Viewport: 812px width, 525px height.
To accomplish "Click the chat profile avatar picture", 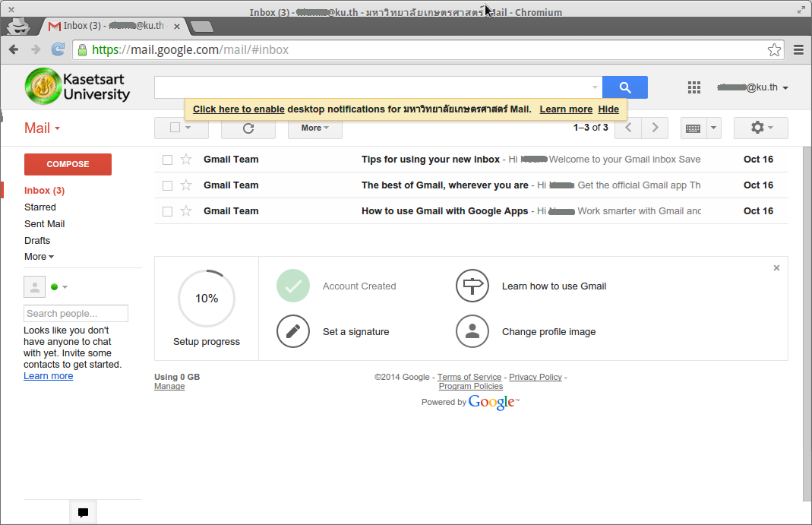I will (x=35, y=287).
